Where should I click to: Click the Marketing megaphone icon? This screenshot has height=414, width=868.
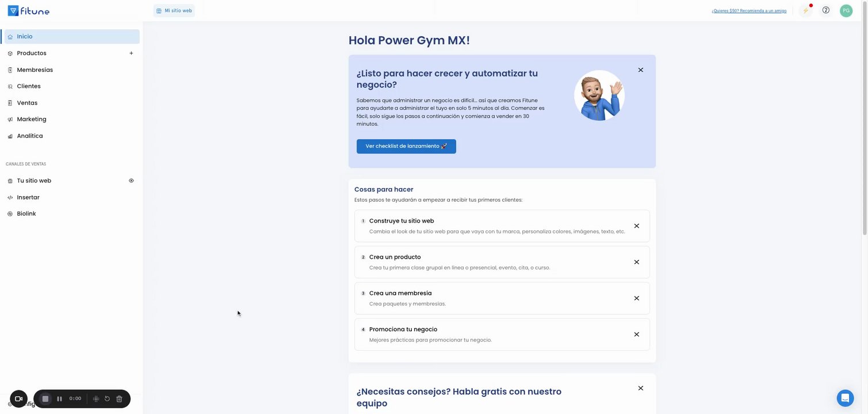10,120
